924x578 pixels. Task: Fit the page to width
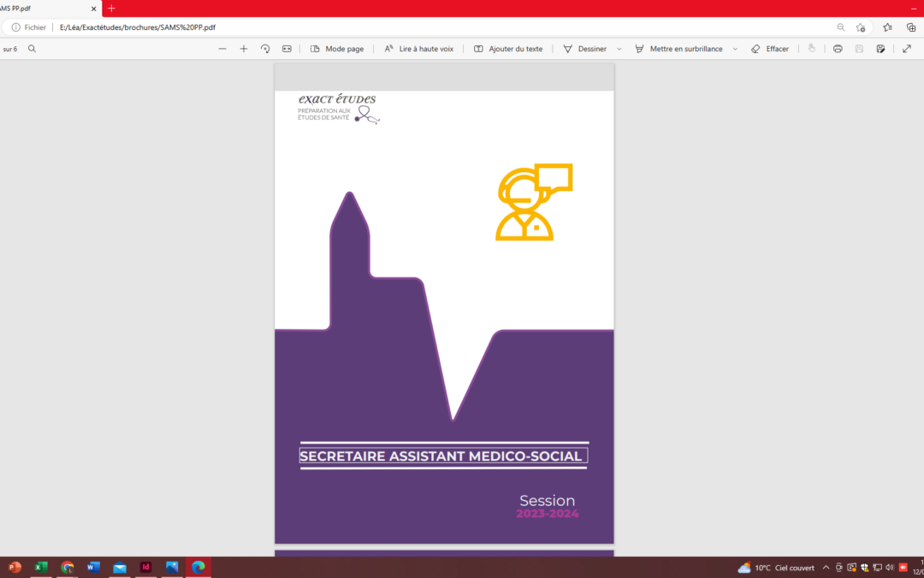click(287, 49)
